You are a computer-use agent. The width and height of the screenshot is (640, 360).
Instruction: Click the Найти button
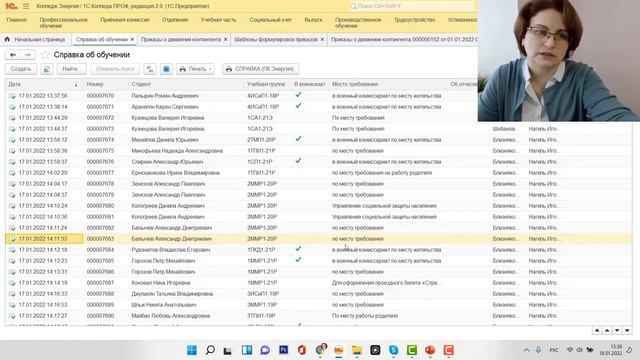(x=70, y=69)
